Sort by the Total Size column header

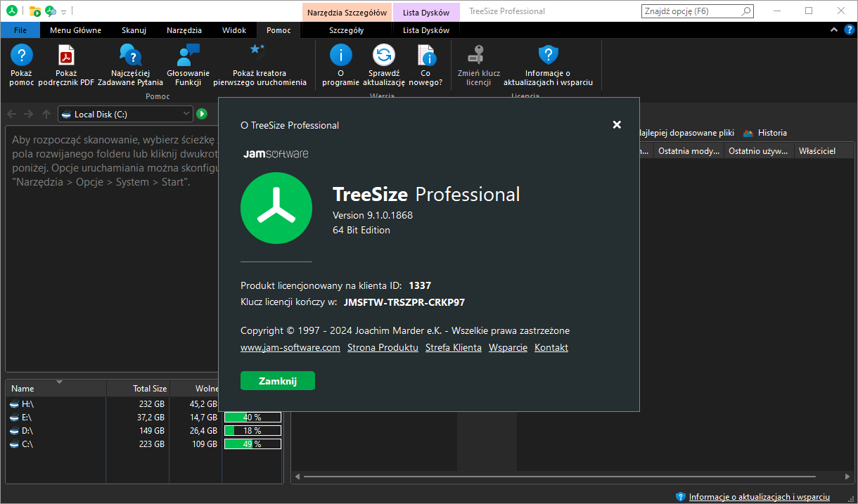[x=139, y=389]
